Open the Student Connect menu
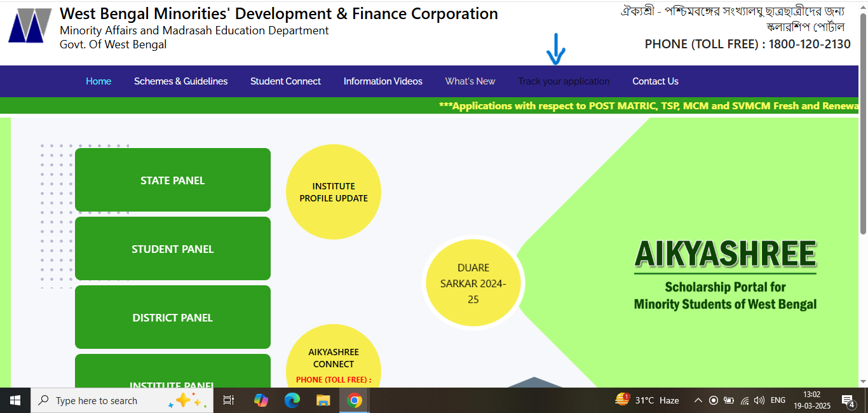 click(x=285, y=81)
